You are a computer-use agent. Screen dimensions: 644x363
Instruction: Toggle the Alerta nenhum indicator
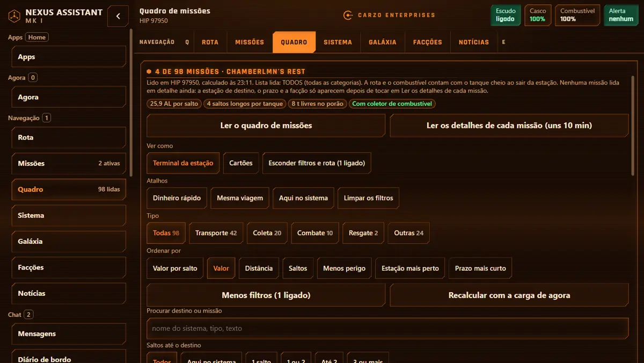pos(621,15)
